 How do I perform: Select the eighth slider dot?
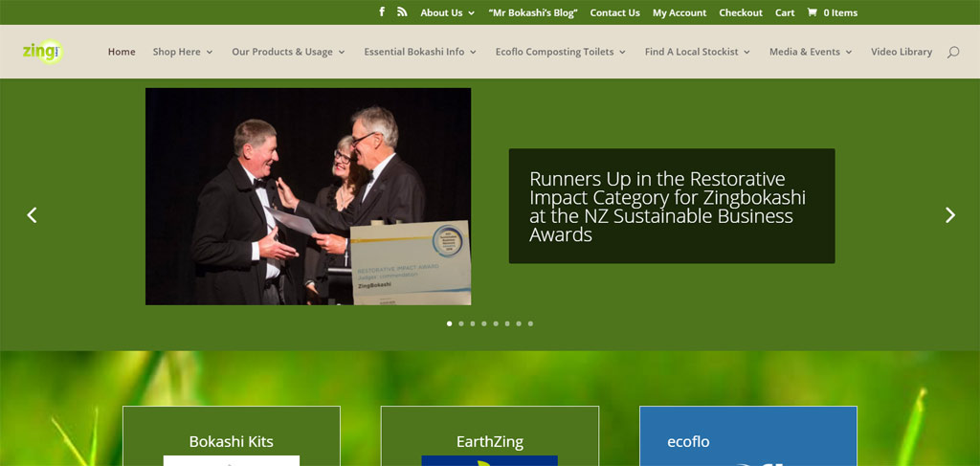point(530,323)
